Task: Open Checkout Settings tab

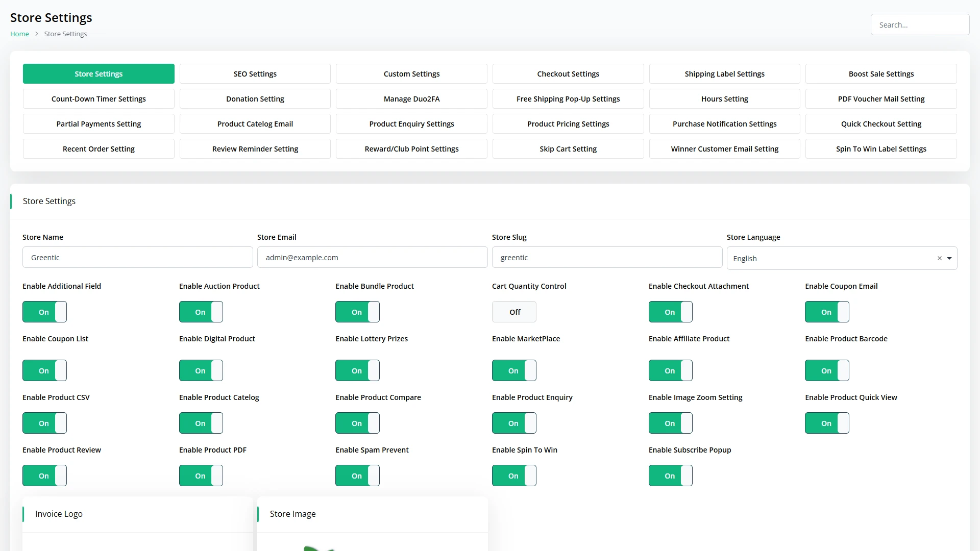Action: pos(568,74)
